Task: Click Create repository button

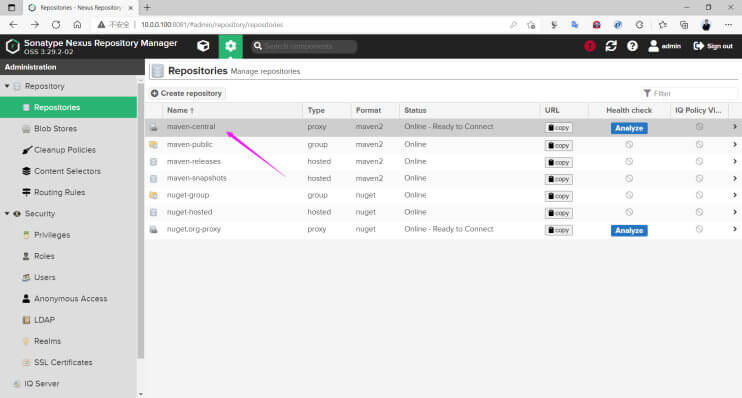Action: pyautogui.click(x=186, y=93)
